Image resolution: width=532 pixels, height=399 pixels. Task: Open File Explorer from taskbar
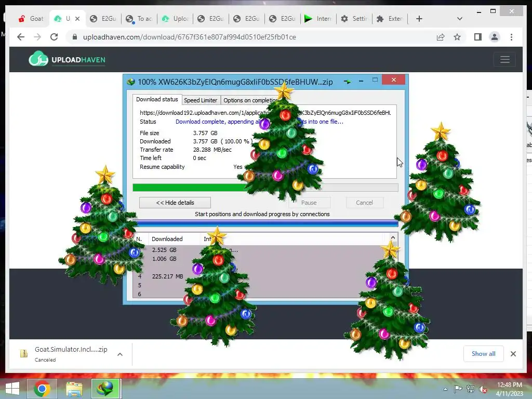tap(74, 389)
